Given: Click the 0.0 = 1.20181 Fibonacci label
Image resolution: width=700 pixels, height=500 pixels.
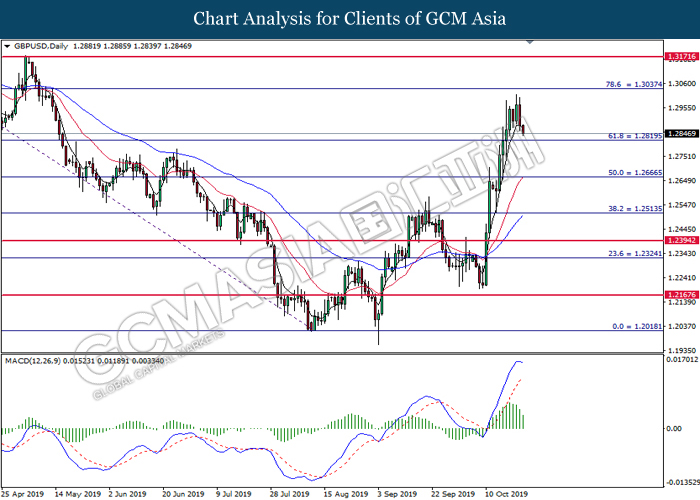Looking at the screenshot, I should coord(637,326).
